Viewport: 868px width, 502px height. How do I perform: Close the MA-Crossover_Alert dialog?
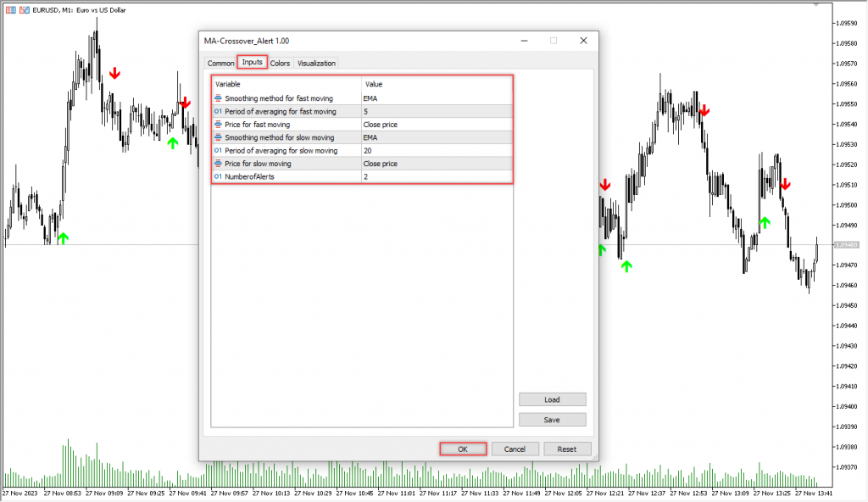tap(583, 41)
